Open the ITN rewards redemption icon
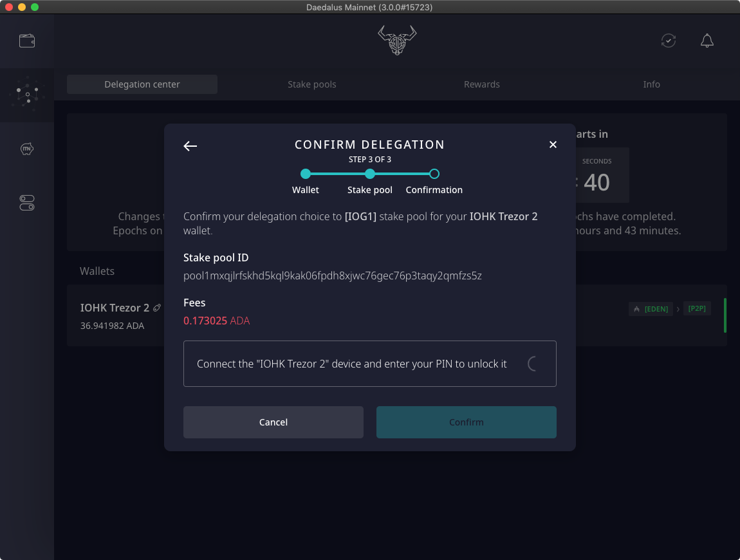Image resolution: width=740 pixels, height=560 pixels. point(27,149)
